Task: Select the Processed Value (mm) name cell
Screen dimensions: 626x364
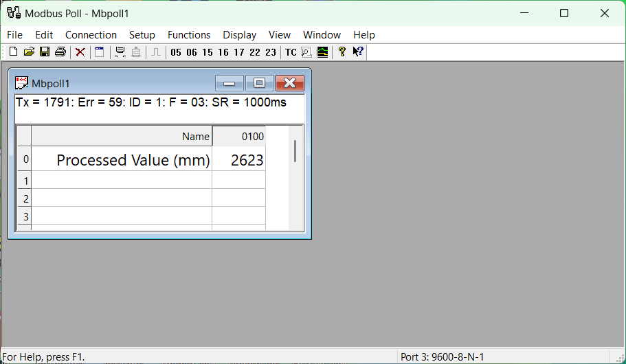Action: 122,159
